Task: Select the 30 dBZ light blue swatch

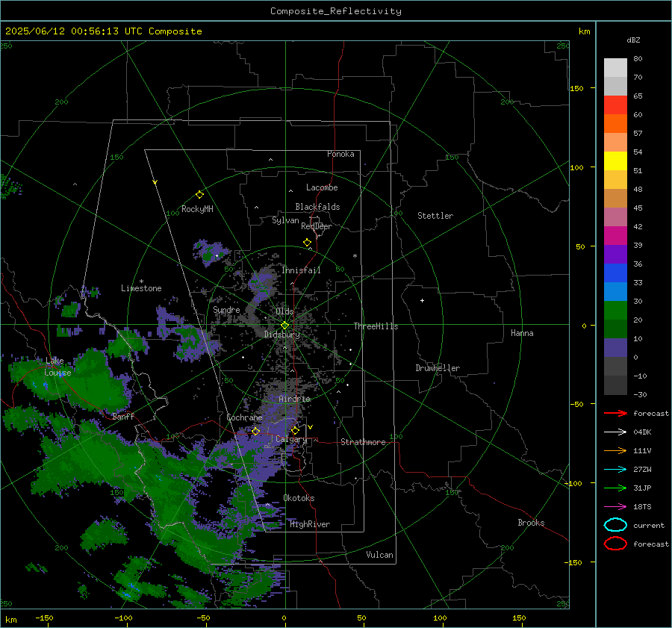Action: [x=615, y=291]
